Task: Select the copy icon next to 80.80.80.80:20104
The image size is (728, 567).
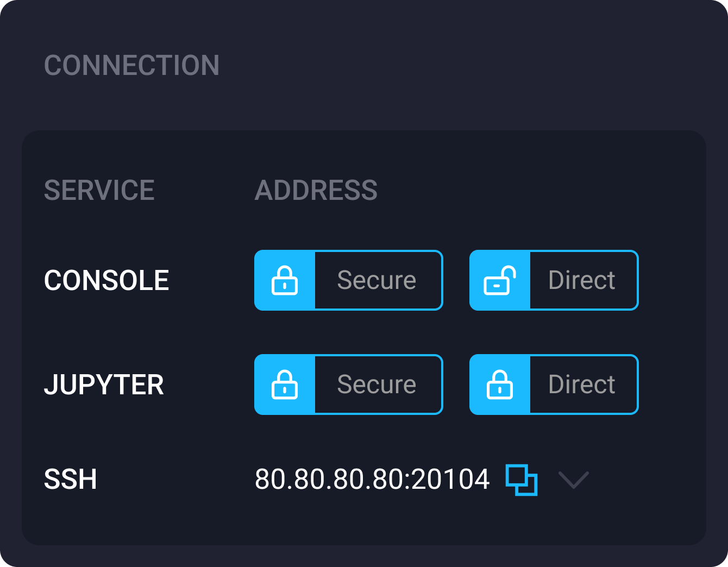Action: coord(520,480)
